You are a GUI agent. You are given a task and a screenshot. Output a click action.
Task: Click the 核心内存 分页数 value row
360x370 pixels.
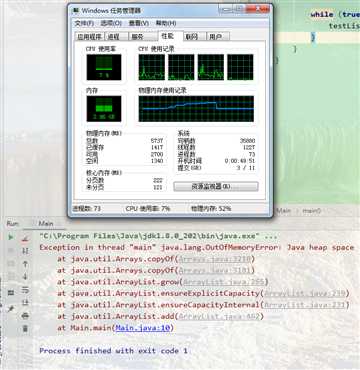(x=124, y=180)
